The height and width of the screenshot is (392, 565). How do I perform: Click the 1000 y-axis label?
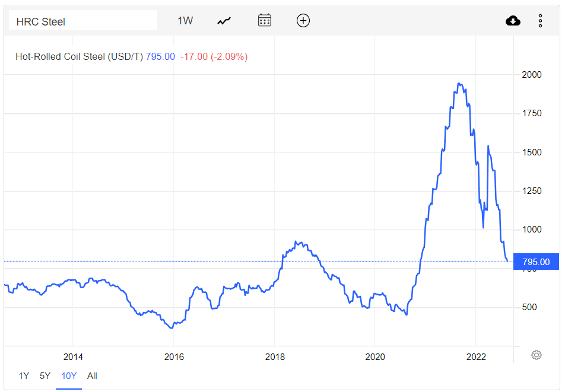pyautogui.click(x=532, y=230)
